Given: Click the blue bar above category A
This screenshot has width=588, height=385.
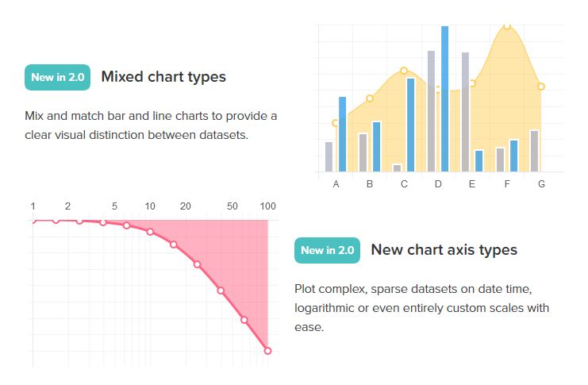Looking at the screenshot, I should 342,134.
